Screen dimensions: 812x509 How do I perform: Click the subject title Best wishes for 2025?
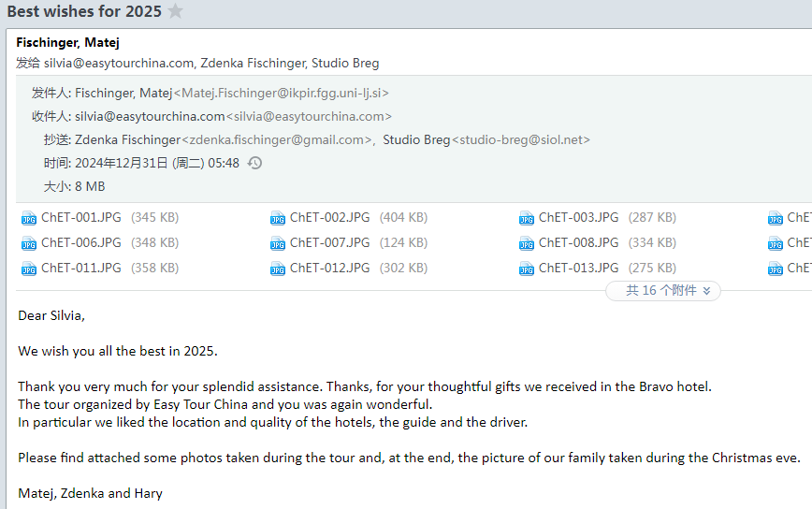(84, 12)
